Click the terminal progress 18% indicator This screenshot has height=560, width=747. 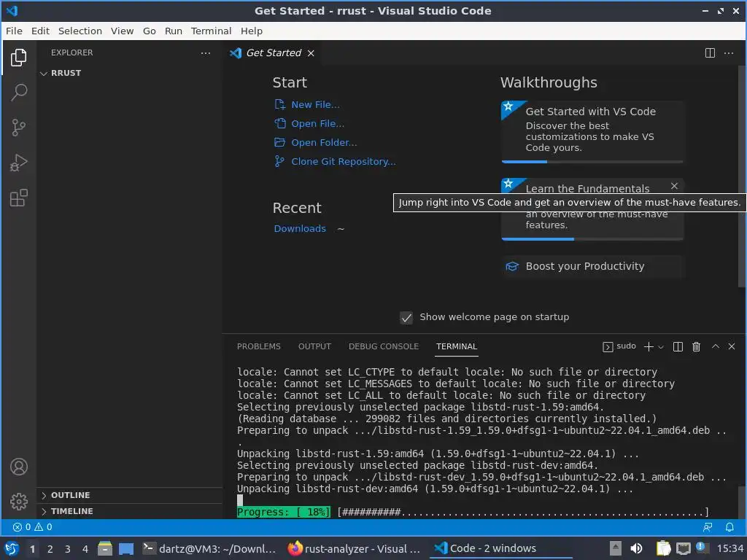284,513
